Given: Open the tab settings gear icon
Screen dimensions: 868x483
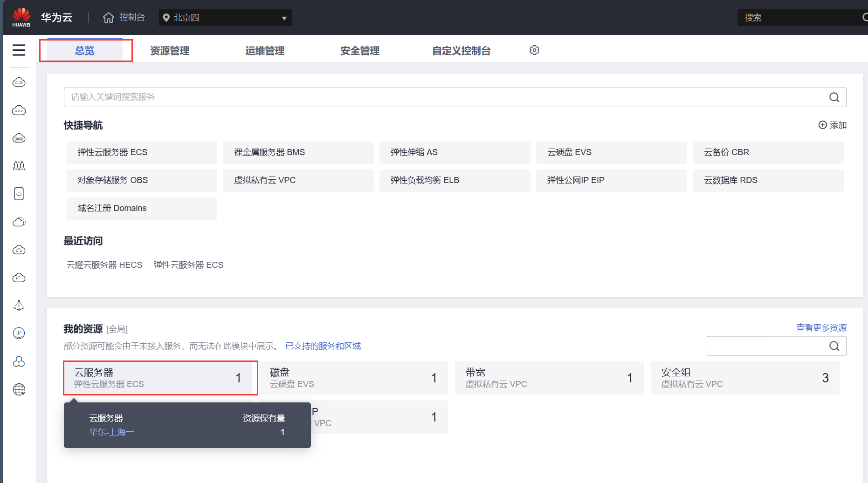Looking at the screenshot, I should point(534,50).
